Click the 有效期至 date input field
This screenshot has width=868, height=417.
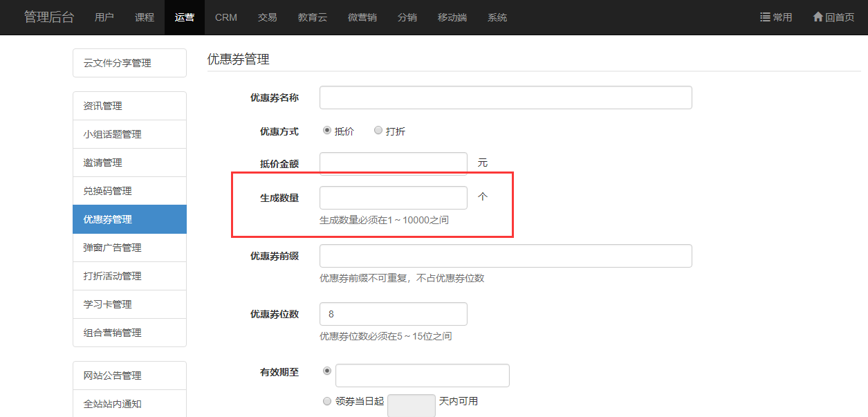point(423,376)
